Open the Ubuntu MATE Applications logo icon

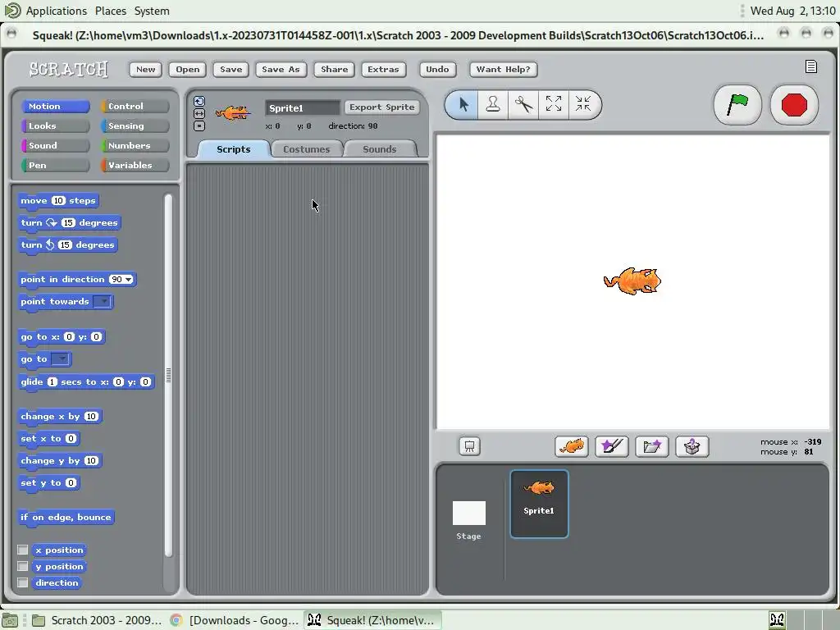12,10
